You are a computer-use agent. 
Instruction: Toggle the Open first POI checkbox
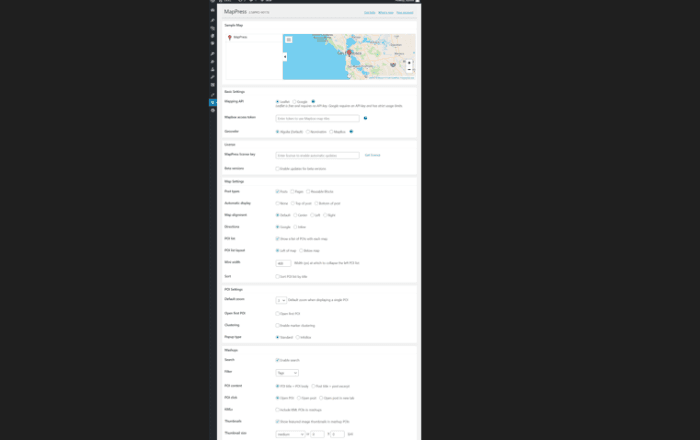[277, 314]
